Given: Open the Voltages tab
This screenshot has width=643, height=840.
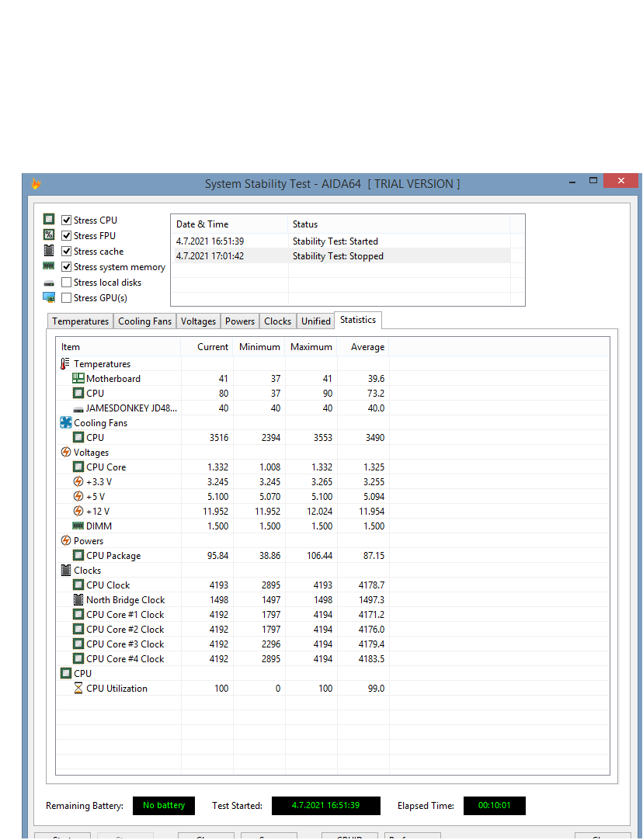Looking at the screenshot, I should pos(198,321).
